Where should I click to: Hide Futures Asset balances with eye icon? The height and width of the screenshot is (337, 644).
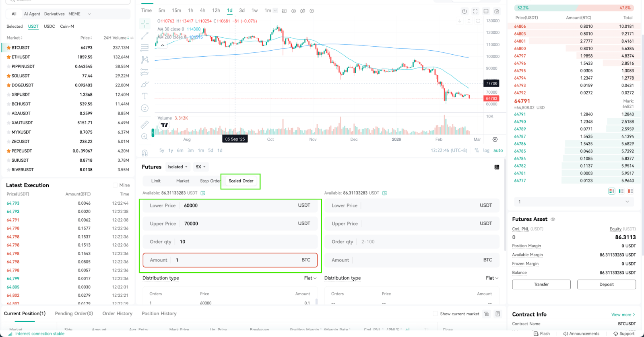tap(553, 219)
